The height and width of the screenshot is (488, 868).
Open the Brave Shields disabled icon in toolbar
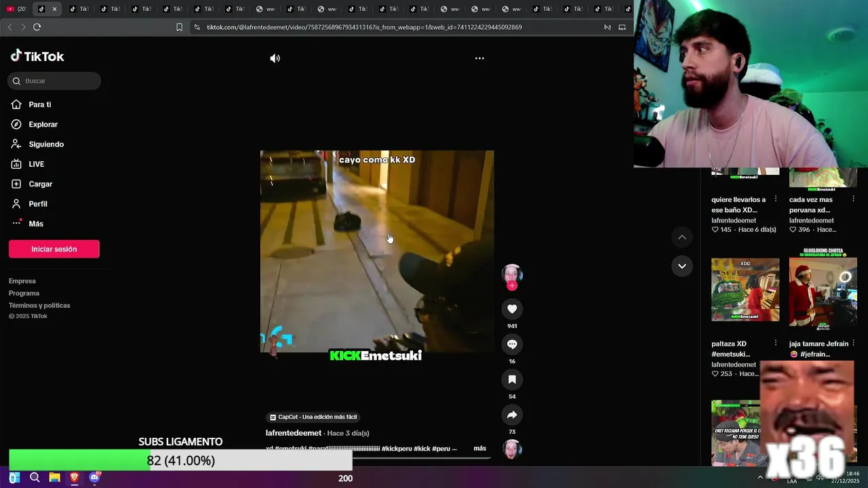pyautogui.click(x=608, y=27)
